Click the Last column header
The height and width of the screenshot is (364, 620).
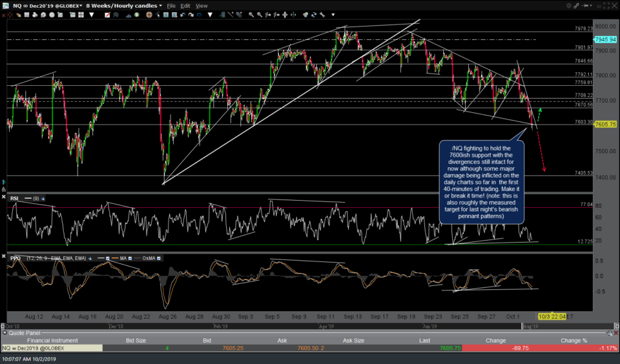[425, 340]
